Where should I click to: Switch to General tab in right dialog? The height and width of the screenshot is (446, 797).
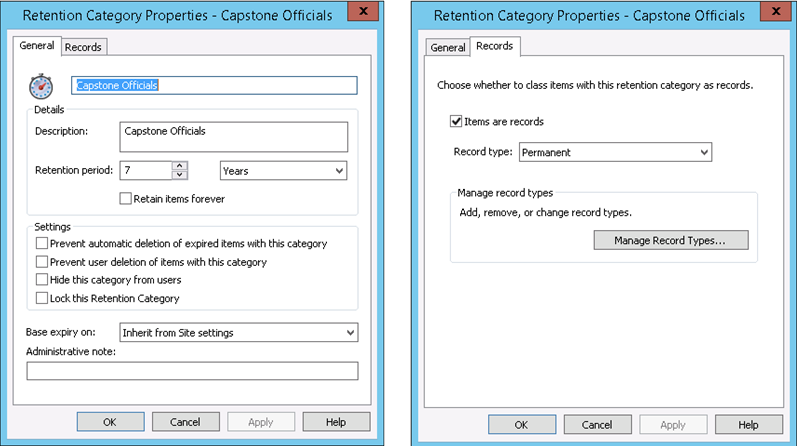point(448,47)
